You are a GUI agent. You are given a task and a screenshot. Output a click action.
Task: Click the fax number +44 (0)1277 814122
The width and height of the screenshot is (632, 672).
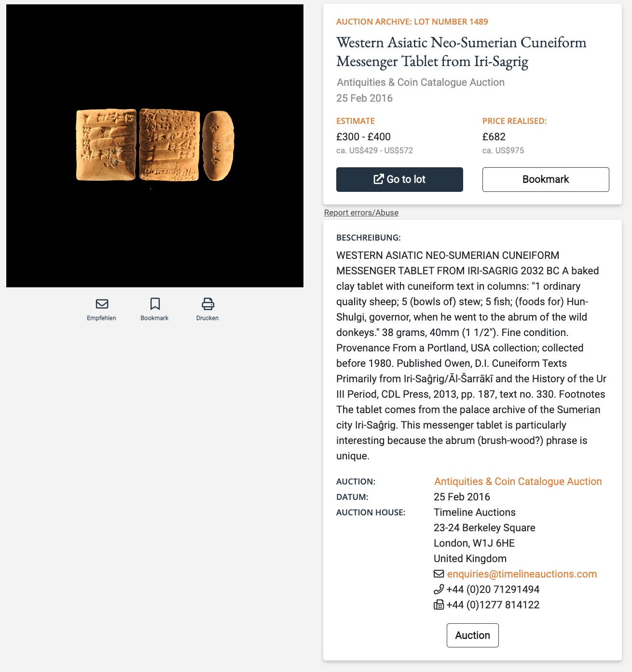click(493, 605)
